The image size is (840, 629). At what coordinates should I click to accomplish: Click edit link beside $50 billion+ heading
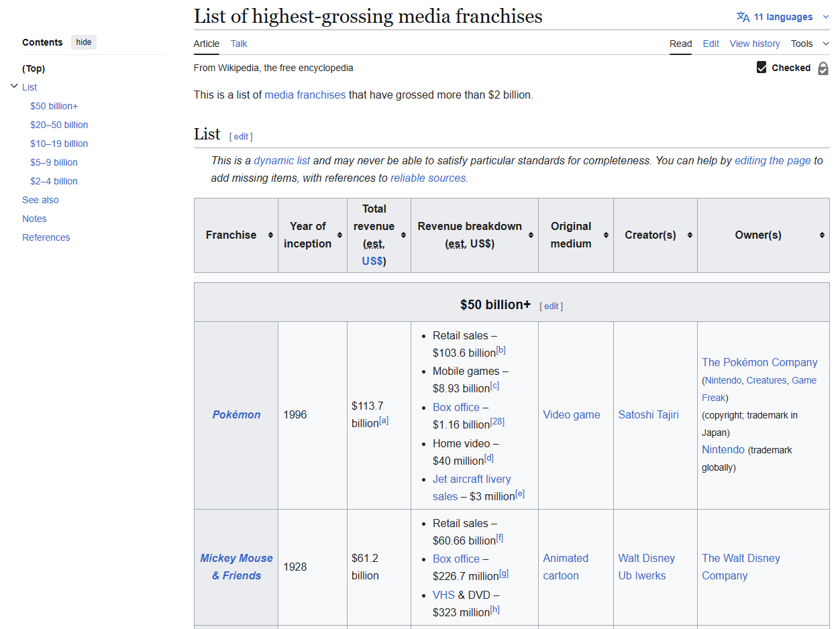click(x=551, y=306)
